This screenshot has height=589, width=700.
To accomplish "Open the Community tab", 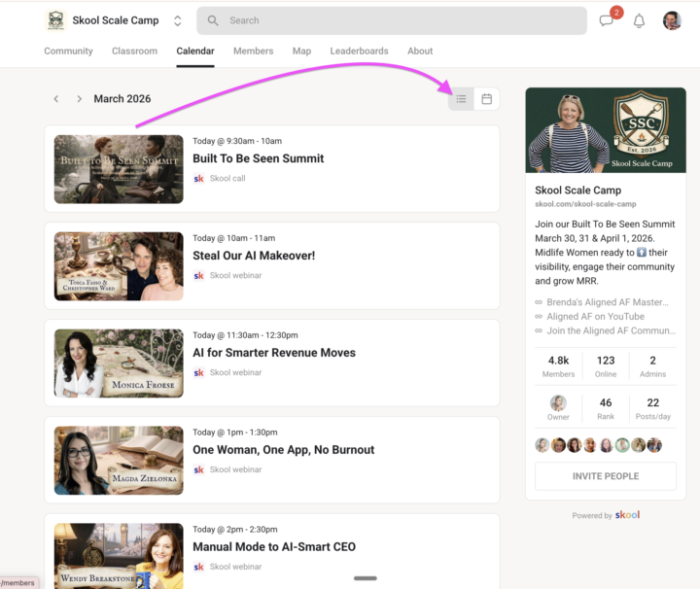I will click(68, 51).
